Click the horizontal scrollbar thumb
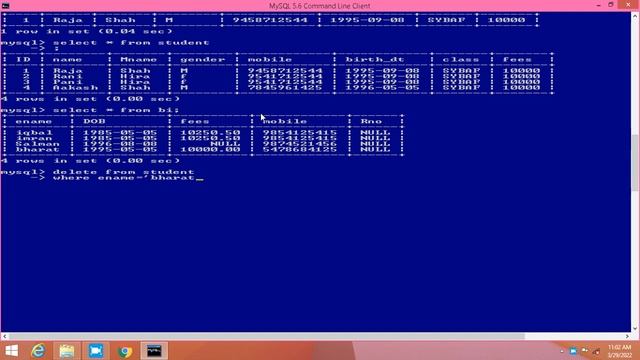The image size is (640, 360). pyautogui.click(x=267, y=336)
